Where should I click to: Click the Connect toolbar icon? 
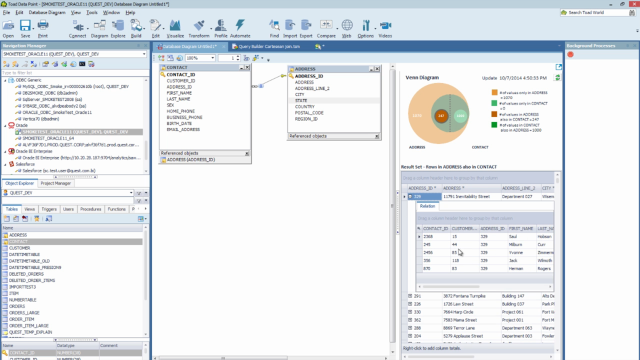pyautogui.click(x=78, y=29)
